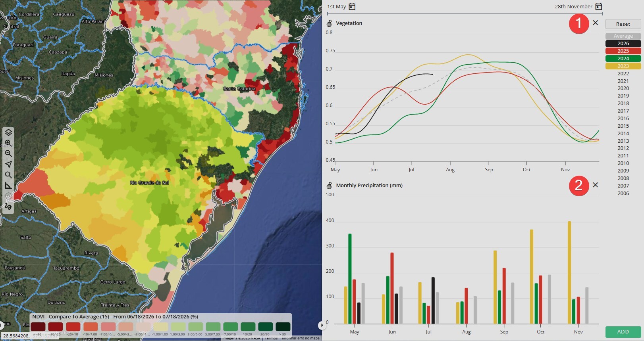Enable the 2022 year series
The image size is (644, 341).
[623, 74]
